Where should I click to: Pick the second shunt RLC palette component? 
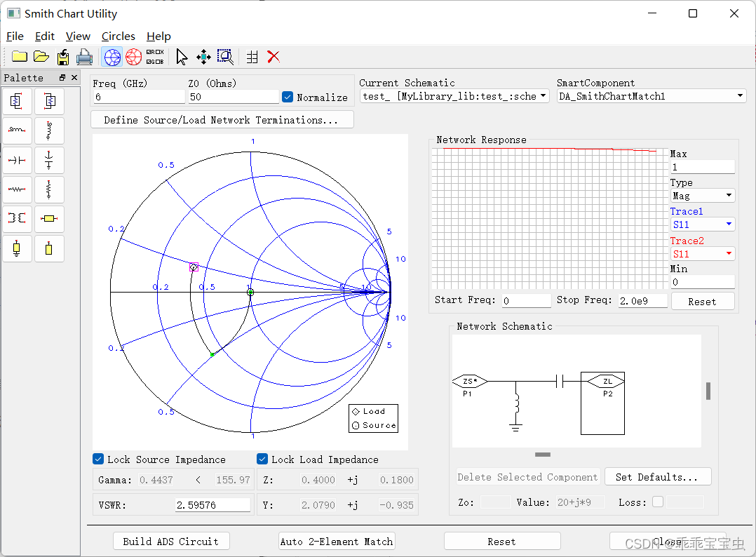click(x=49, y=101)
